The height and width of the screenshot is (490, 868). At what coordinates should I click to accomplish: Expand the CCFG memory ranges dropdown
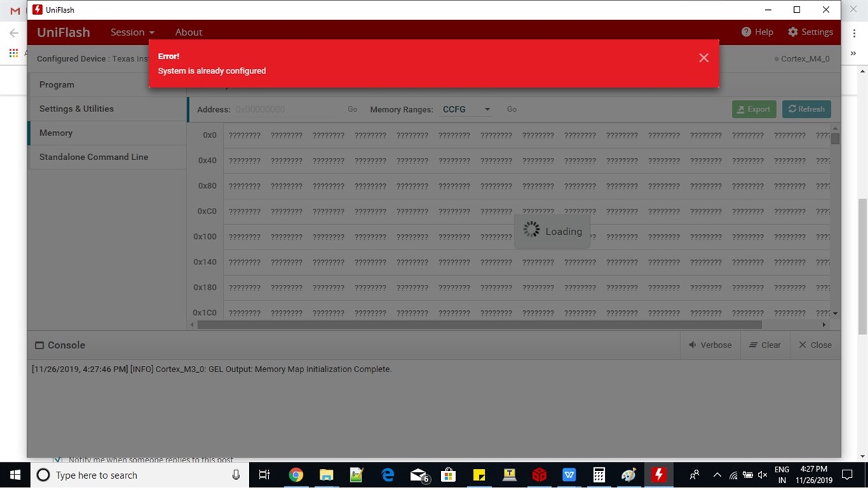point(466,109)
